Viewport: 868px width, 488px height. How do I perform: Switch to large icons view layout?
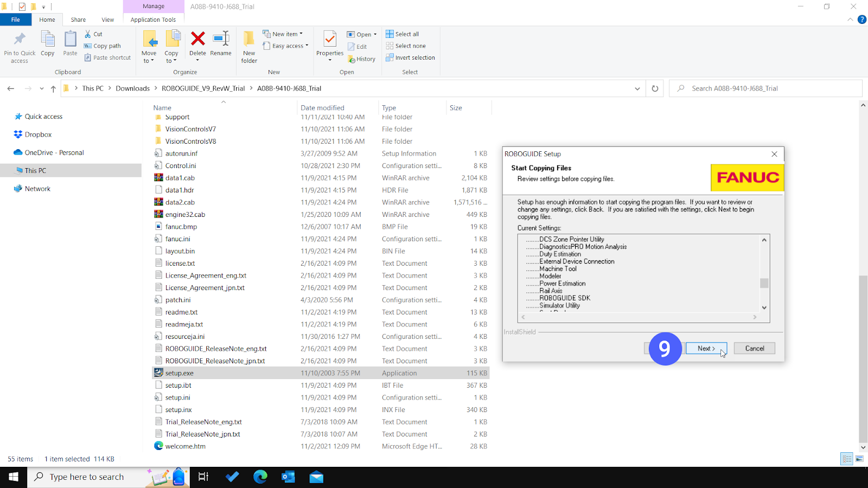859,459
